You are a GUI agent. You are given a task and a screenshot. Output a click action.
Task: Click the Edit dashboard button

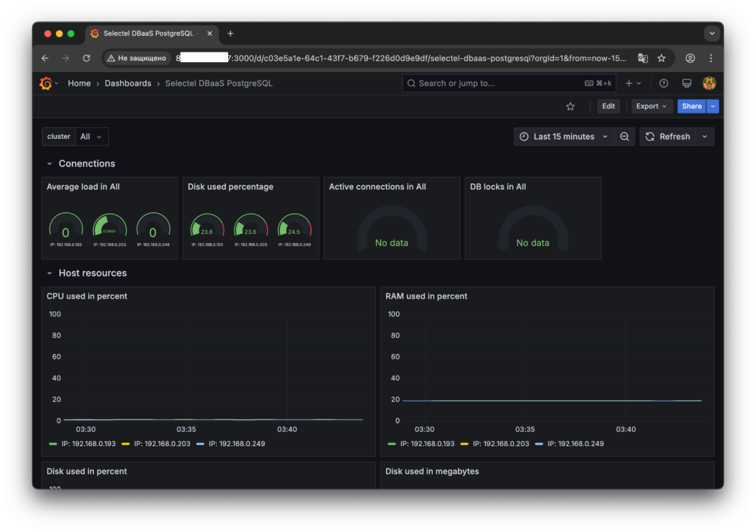click(608, 107)
